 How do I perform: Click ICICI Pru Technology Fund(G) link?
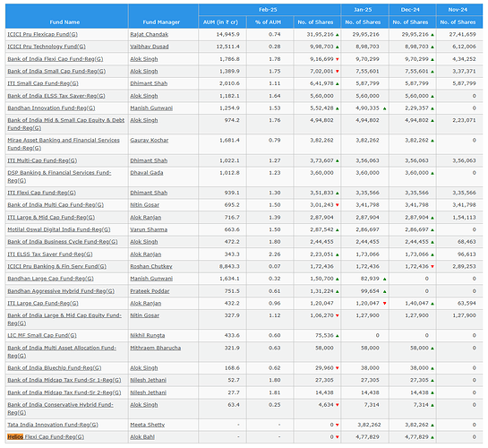coord(47,47)
